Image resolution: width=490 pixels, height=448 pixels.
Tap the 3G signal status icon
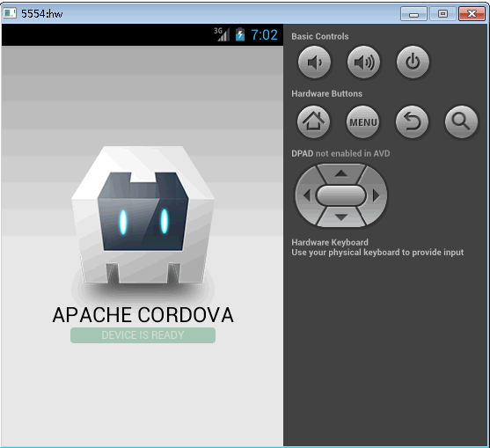click(x=222, y=34)
